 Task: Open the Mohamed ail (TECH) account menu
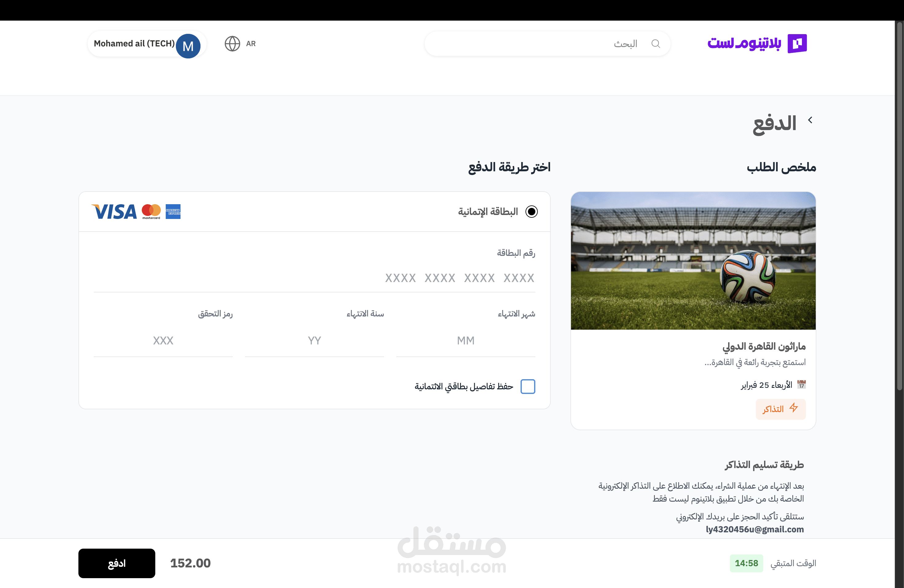(147, 44)
